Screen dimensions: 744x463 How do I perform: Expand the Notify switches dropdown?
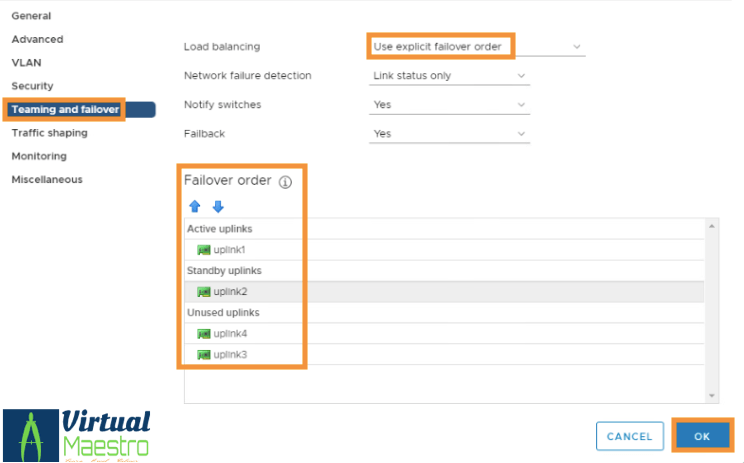click(x=448, y=105)
